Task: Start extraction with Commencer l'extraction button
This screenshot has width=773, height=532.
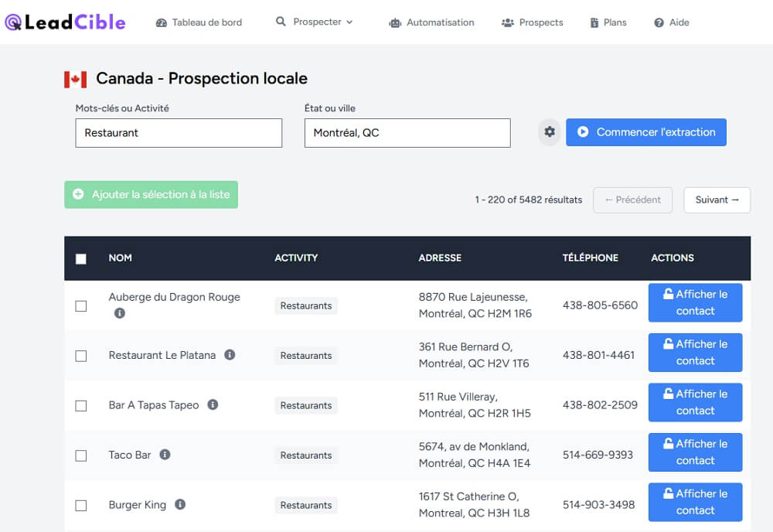Action: (646, 132)
